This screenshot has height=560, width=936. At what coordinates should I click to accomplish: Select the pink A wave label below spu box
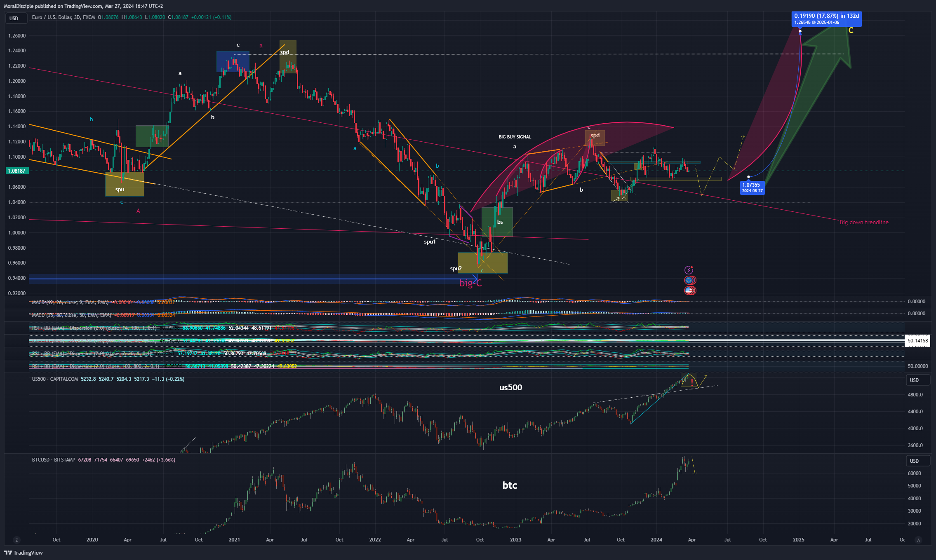coord(138,211)
